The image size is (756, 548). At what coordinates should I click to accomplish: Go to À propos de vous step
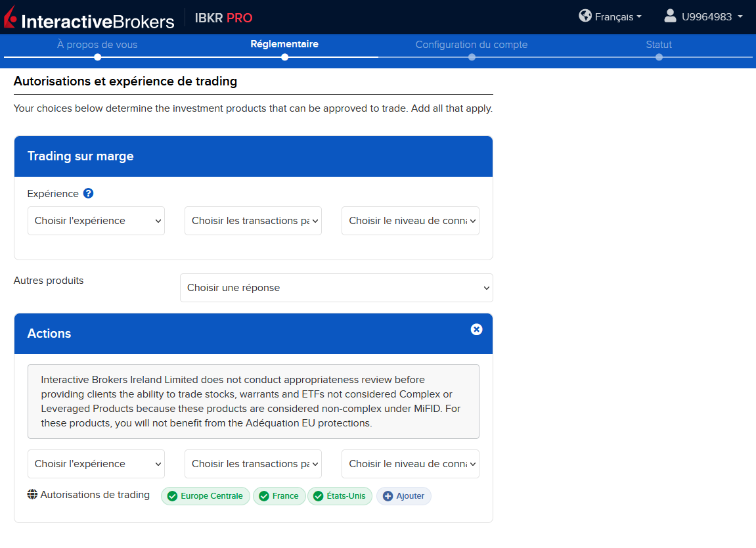pyautogui.click(x=97, y=45)
